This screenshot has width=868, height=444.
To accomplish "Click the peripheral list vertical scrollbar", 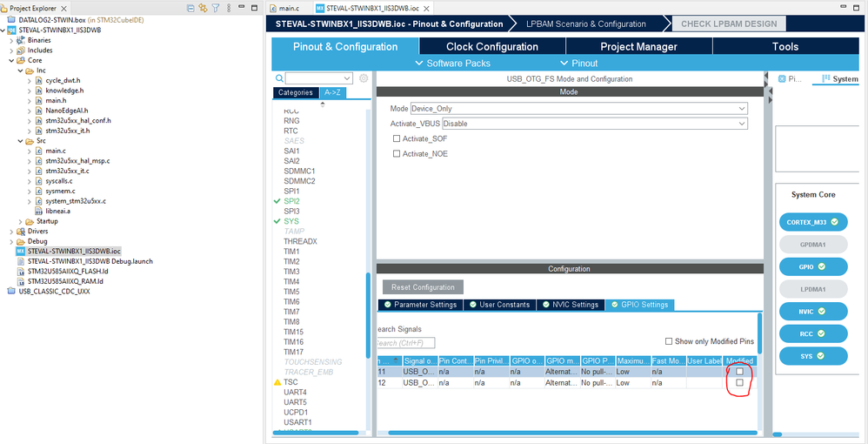I will point(368,316).
